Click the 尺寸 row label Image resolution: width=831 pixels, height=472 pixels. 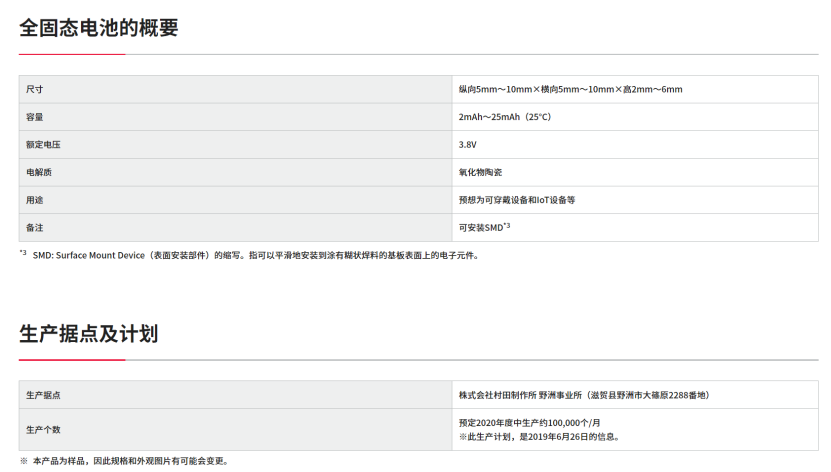point(35,90)
